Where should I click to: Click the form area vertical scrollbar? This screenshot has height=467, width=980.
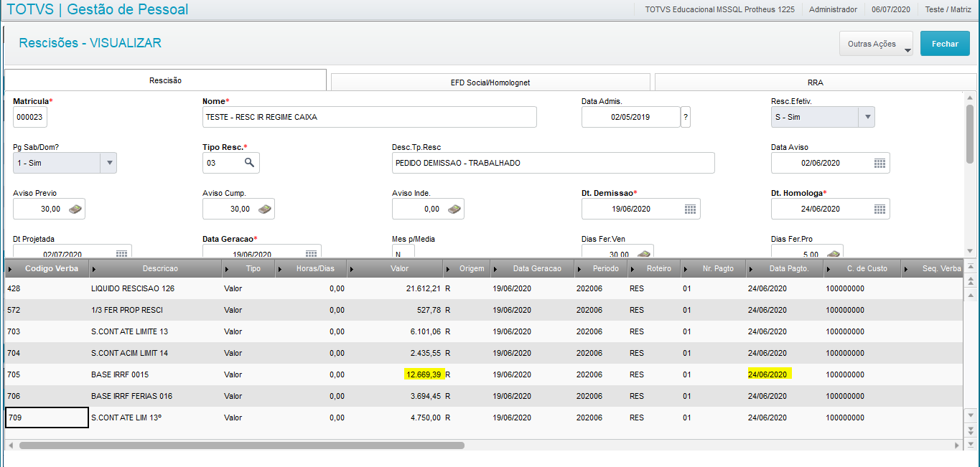click(970, 133)
